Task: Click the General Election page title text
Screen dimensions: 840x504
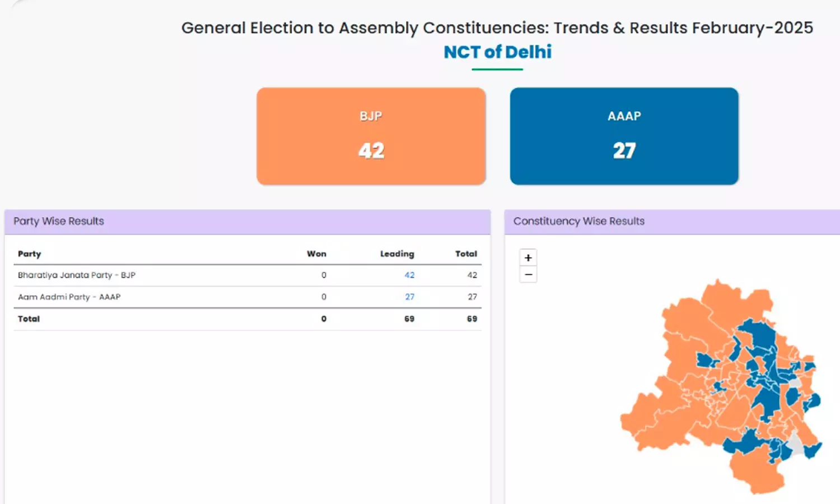Action: [x=497, y=28]
